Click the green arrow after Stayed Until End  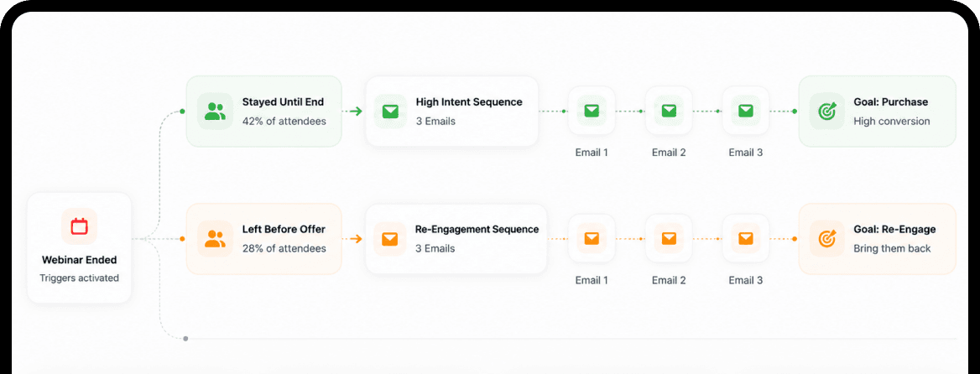(x=356, y=112)
